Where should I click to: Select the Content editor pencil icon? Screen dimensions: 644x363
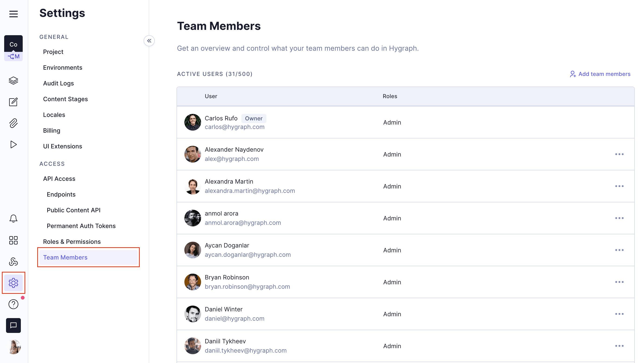13,102
